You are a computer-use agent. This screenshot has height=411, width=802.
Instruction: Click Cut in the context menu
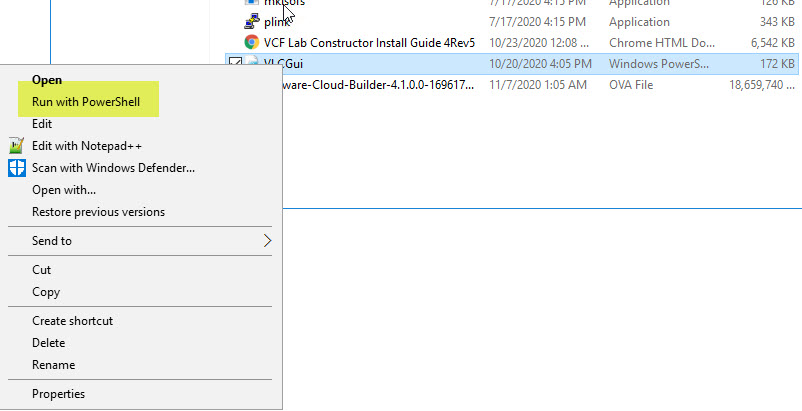pyautogui.click(x=41, y=270)
